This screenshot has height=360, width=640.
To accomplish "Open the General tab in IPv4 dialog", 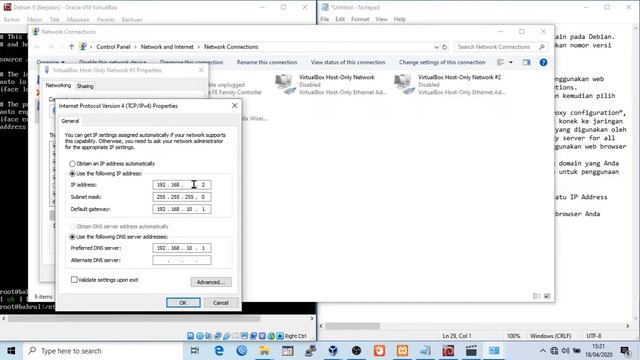I will pos(70,121).
